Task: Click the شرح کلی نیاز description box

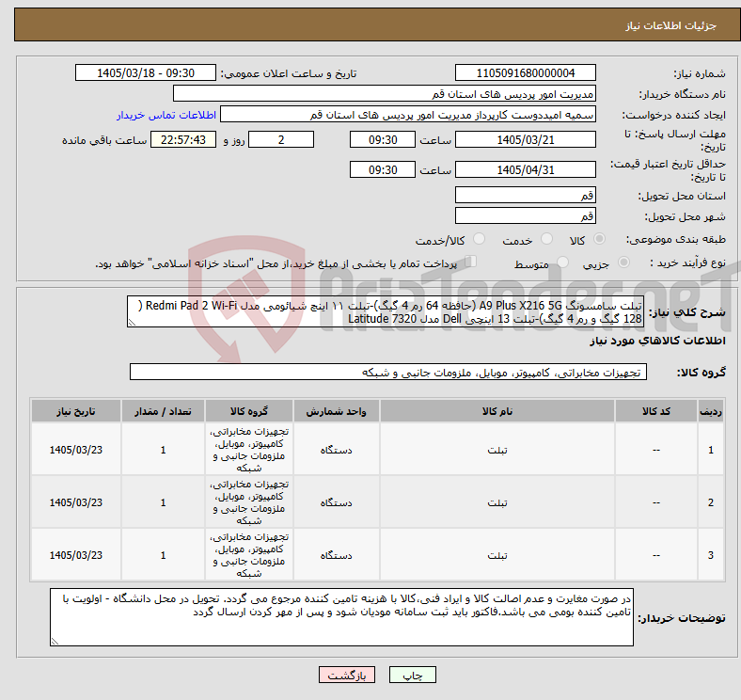Action: [386, 312]
